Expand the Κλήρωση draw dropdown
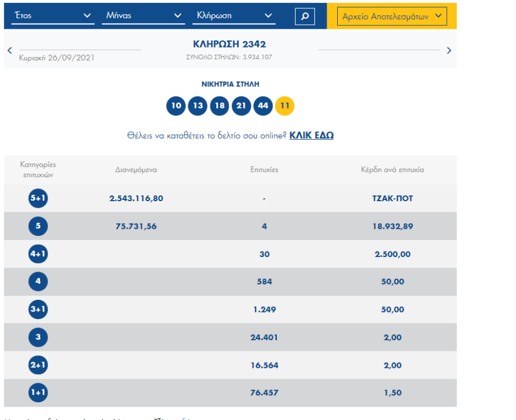516x420 pixels. (234, 16)
